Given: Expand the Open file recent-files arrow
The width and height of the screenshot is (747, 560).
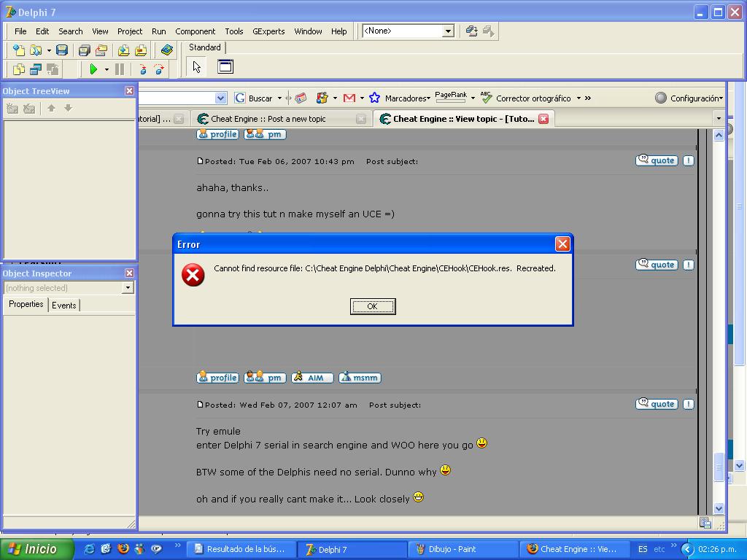Looking at the screenshot, I should pos(49,50).
